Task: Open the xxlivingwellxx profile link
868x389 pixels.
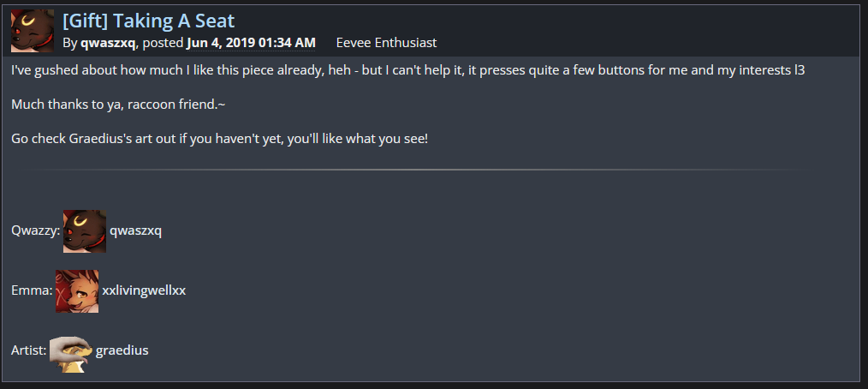Action: tap(144, 290)
